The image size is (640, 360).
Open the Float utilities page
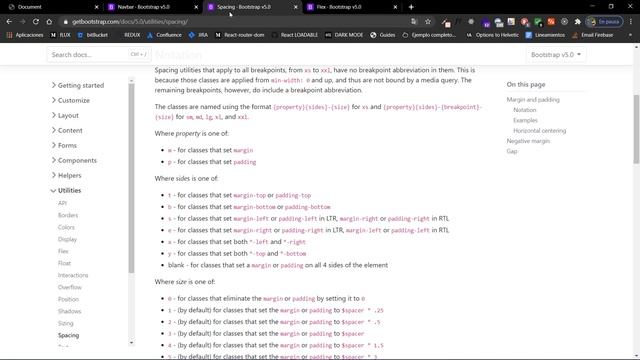click(64, 263)
